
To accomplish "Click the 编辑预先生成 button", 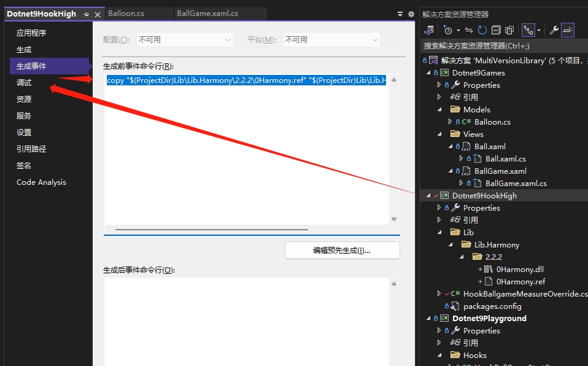I will (x=342, y=251).
